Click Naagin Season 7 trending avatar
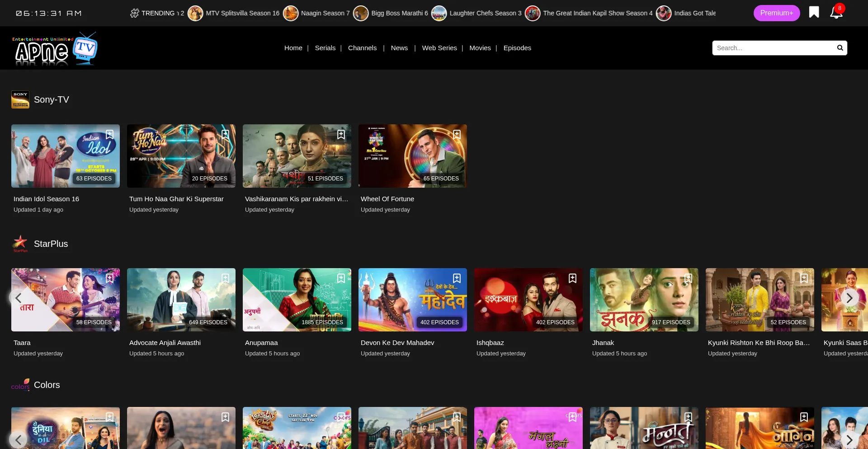Viewport: 868px width, 449px height. [291, 13]
